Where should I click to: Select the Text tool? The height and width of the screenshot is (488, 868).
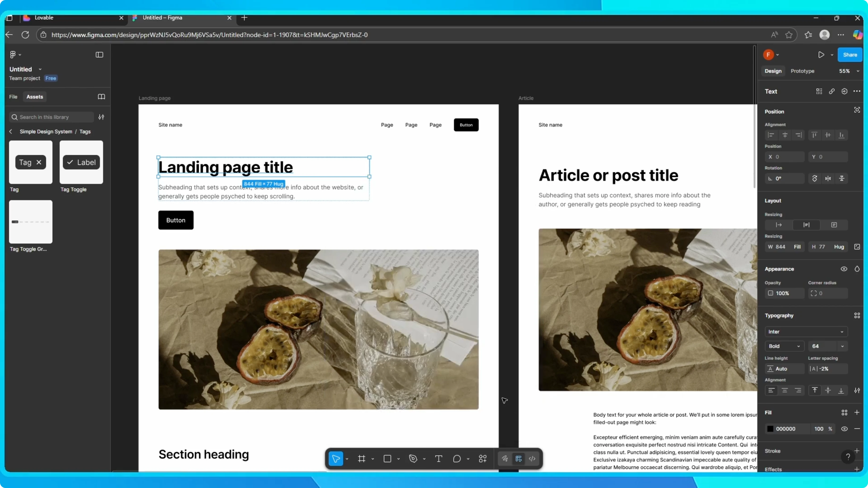(x=439, y=458)
